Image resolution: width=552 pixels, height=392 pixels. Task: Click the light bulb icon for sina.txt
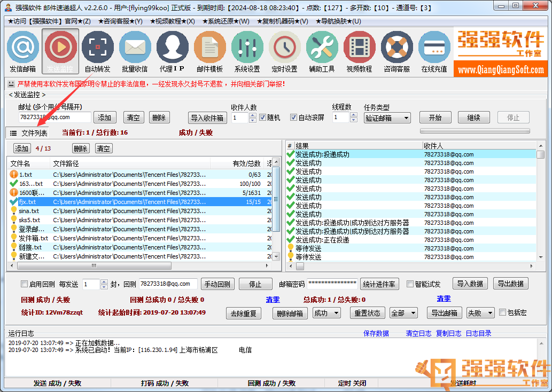[14, 210]
